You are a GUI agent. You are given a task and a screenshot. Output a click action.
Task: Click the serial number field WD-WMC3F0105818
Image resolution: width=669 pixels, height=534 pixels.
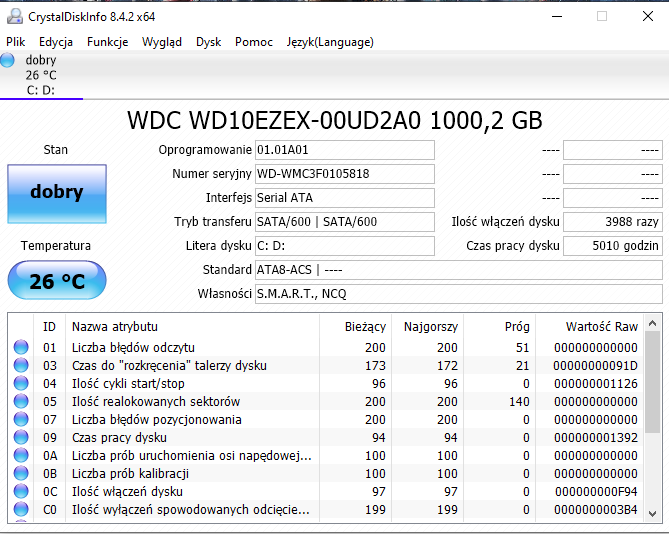click(345, 174)
